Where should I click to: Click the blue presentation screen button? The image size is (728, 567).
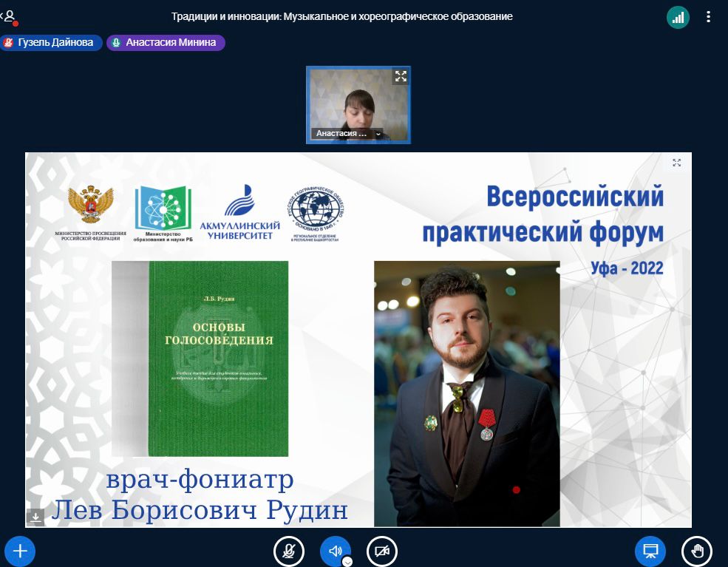coord(650,551)
